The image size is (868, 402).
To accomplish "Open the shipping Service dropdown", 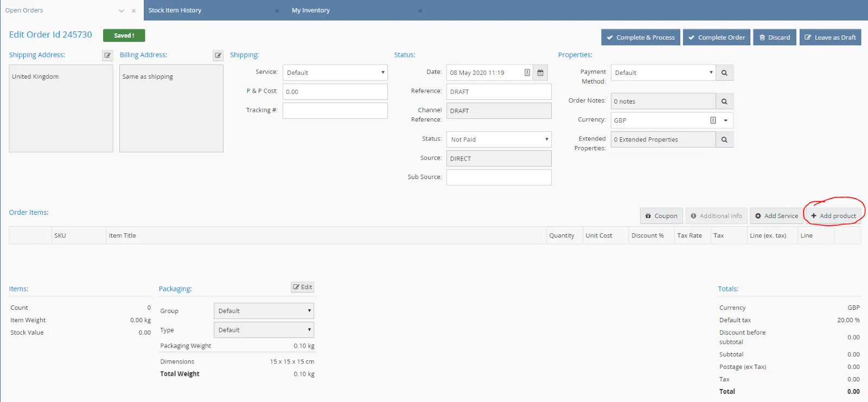I will pyautogui.click(x=335, y=73).
